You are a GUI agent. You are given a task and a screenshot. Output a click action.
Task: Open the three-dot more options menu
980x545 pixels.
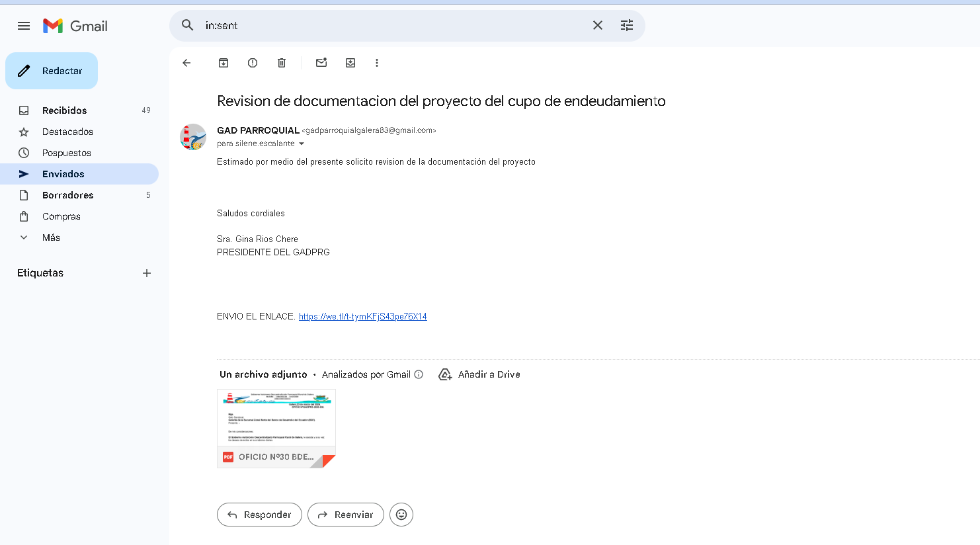[x=377, y=63]
